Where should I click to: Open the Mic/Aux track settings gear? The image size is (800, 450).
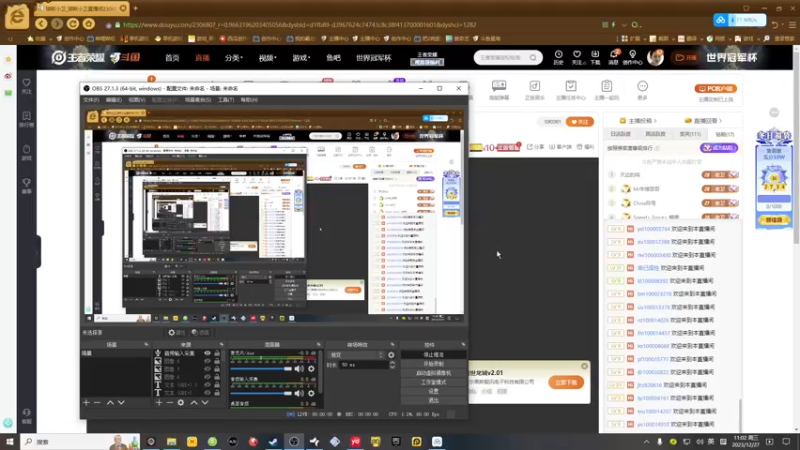311,368
